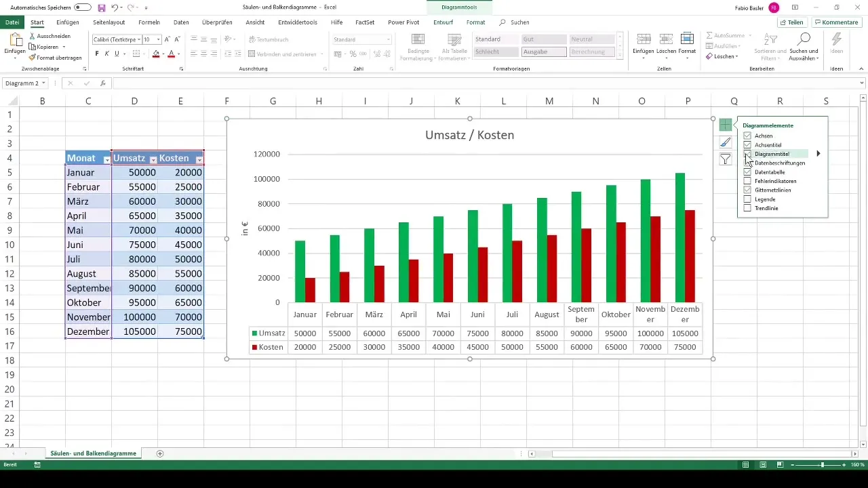Open chart styles brush button

pyautogui.click(x=726, y=142)
